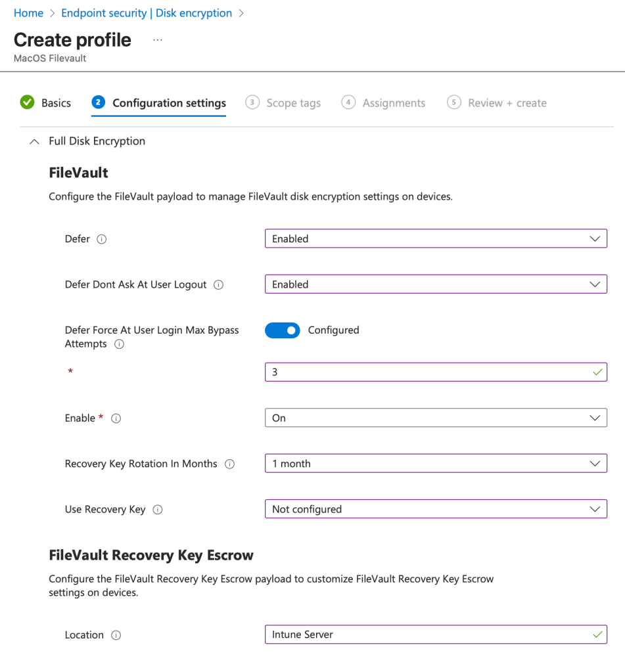Open the Recovery Key Rotation dropdown
This screenshot has width=625, height=672.
click(x=435, y=464)
